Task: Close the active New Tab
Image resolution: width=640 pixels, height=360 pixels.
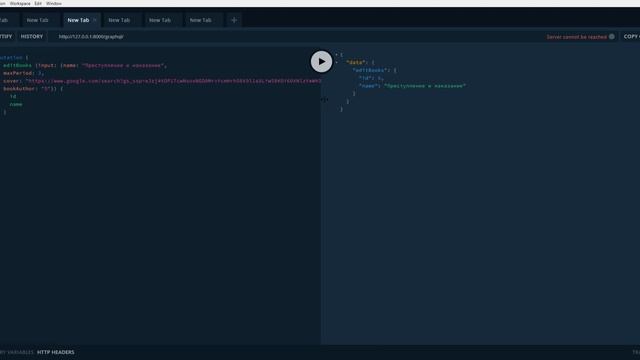Action: pyautogui.click(x=95, y=20)
